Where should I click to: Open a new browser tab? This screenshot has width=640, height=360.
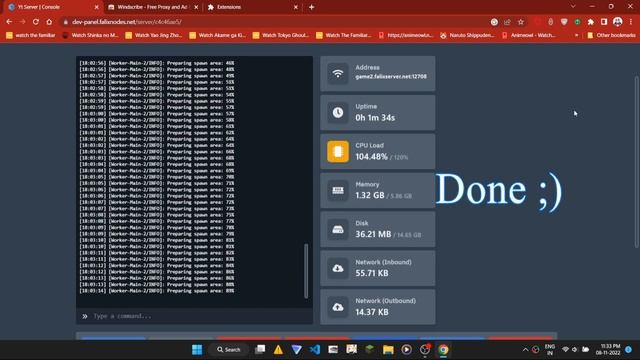(x=311, y=7)
